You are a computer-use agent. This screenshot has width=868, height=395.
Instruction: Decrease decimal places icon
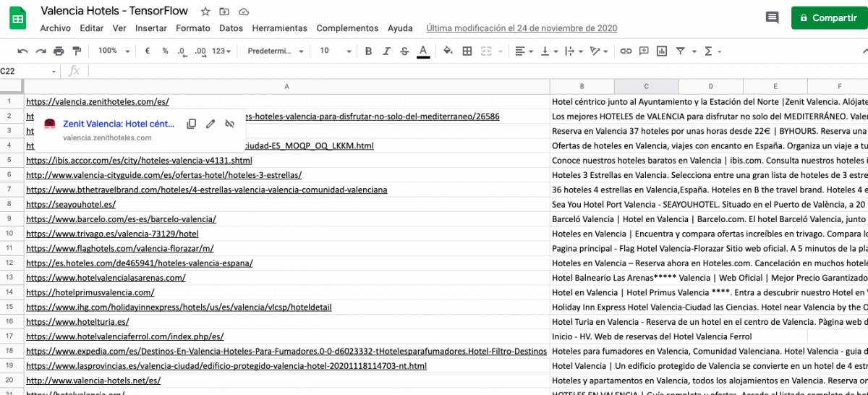point(182,51)
